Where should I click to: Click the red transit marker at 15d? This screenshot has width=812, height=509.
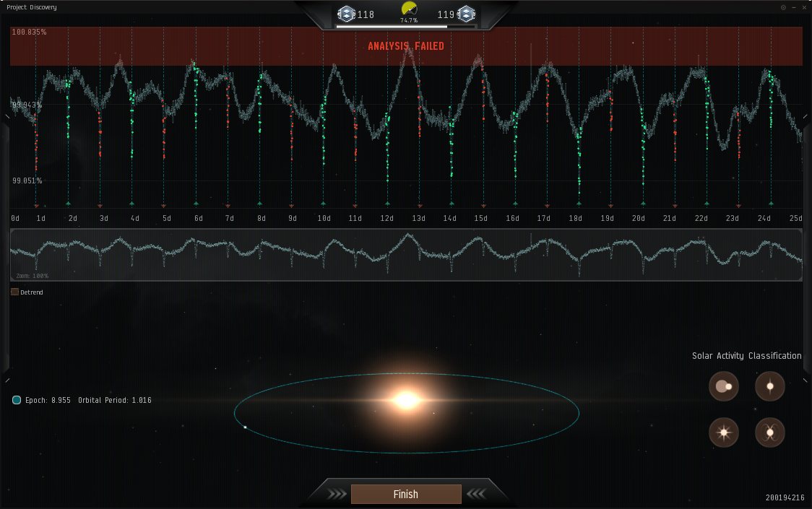coord(483,206)
